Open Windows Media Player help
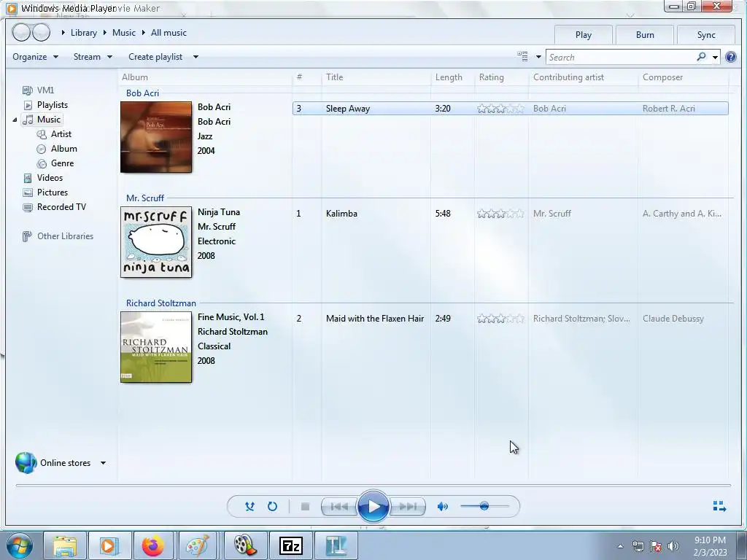 pyautogui.click(x=731, y=57)
